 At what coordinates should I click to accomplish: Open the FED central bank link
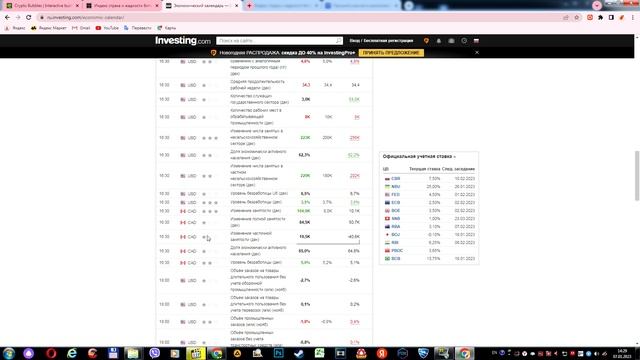396,195
